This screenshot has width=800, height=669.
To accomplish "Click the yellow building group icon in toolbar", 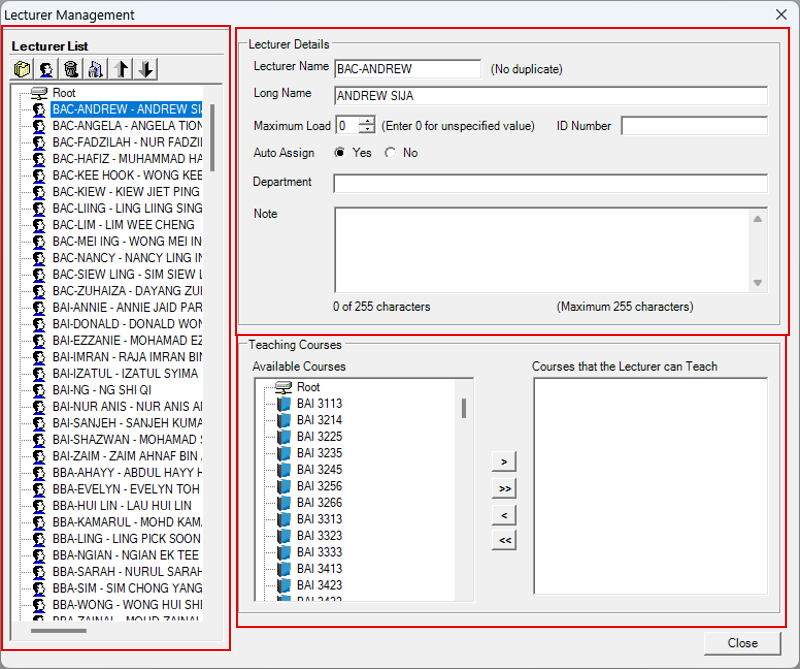I will [x=22, y=69].
